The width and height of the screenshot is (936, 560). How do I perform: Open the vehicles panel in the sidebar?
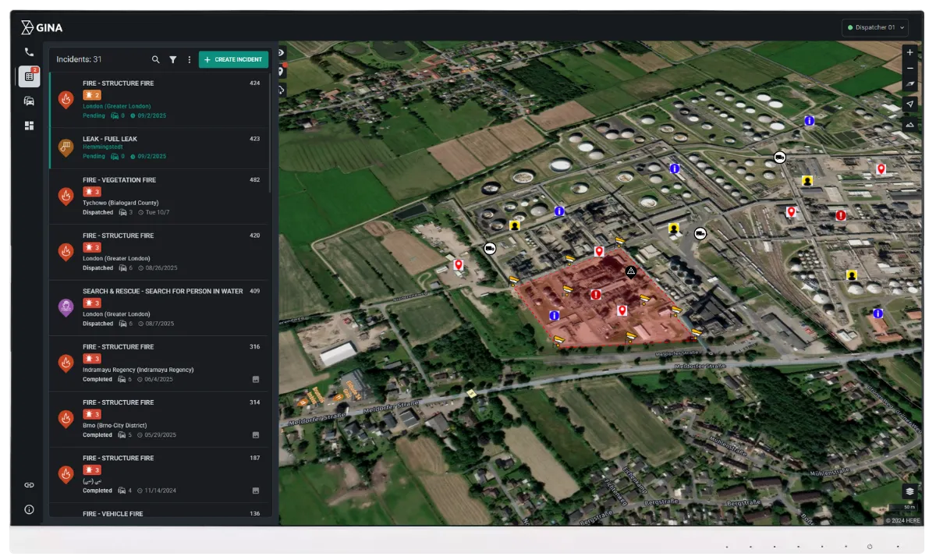[x=29, y=101]
